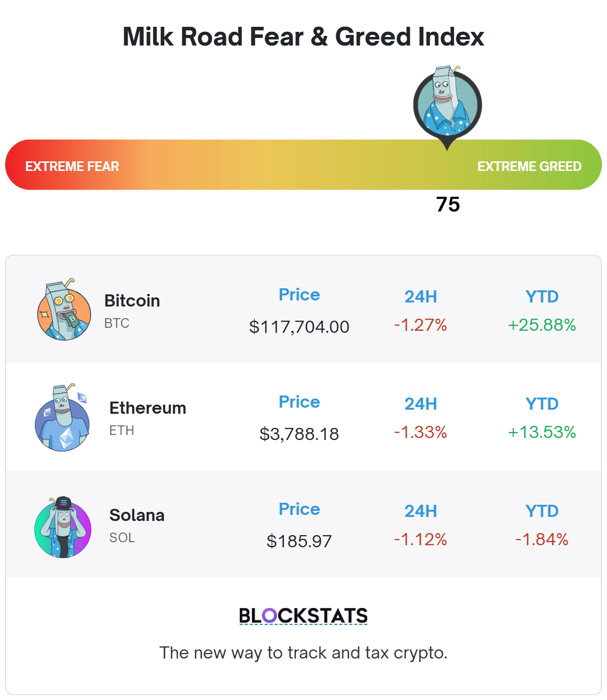607x700 pixels.
Task: Click the gauge mascot pointer pin
Action: pyautogui.click(x=448, y=107)
